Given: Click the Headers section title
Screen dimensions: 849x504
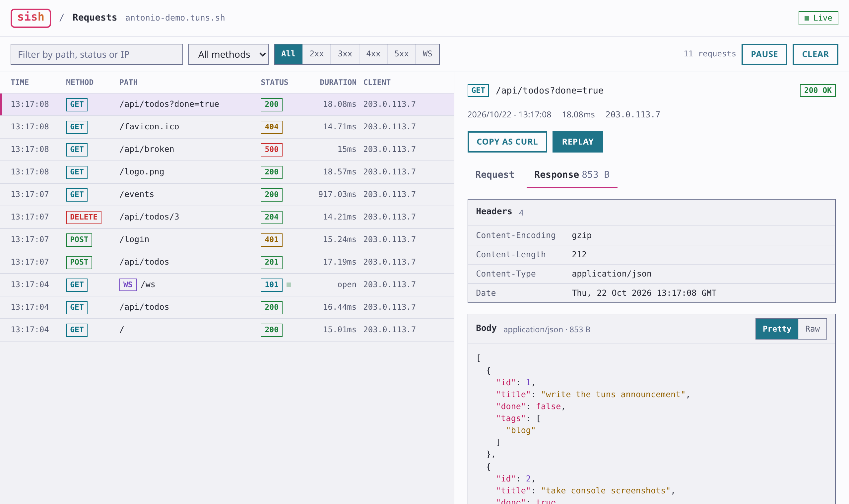Looking at the screenshot, I should pyautogui.click(x=493, y=212).
